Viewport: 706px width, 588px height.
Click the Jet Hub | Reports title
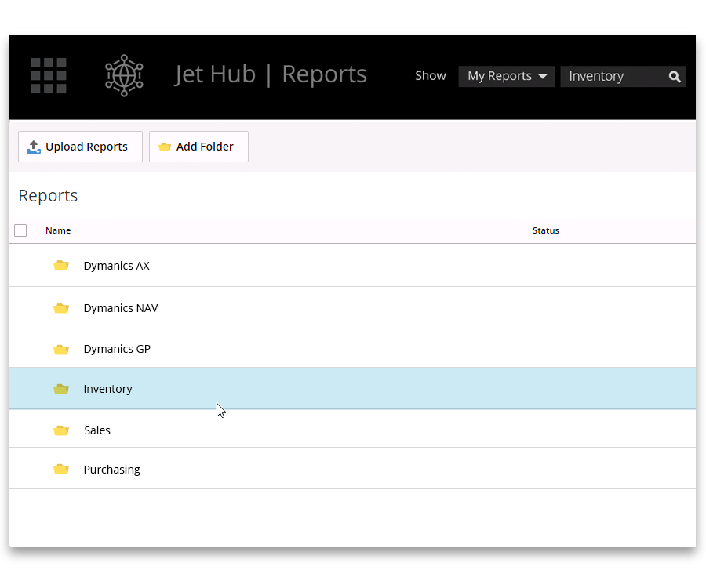(270, 74)
